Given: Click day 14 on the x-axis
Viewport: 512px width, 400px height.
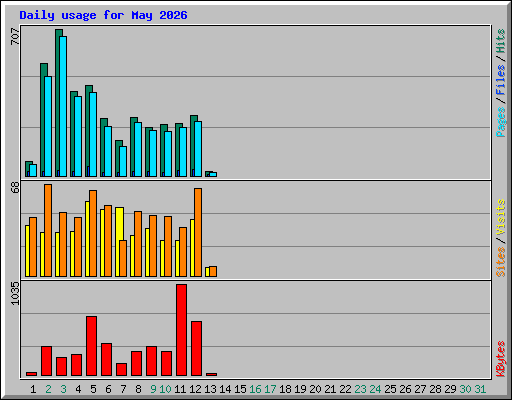Looking at the screenshot, I should click(225, 389).
